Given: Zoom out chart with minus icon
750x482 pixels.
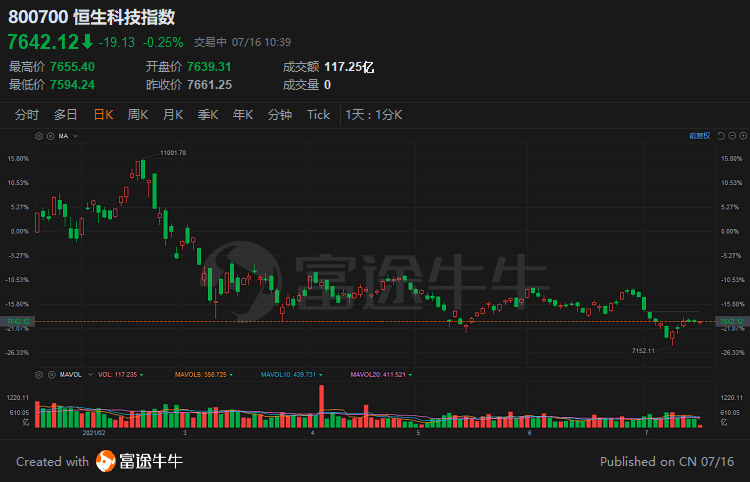Looking at the screenshot, I should (x=732, y=136).
